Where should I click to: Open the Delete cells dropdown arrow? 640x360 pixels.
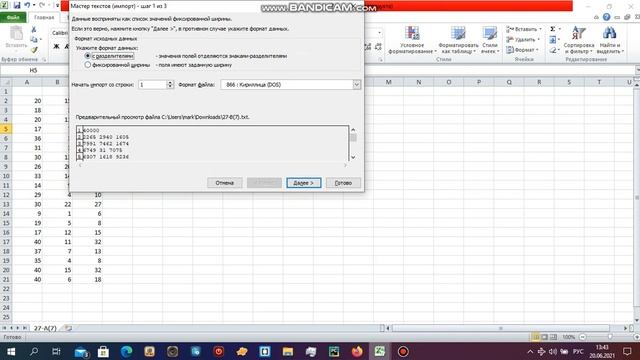pos(539,40)
